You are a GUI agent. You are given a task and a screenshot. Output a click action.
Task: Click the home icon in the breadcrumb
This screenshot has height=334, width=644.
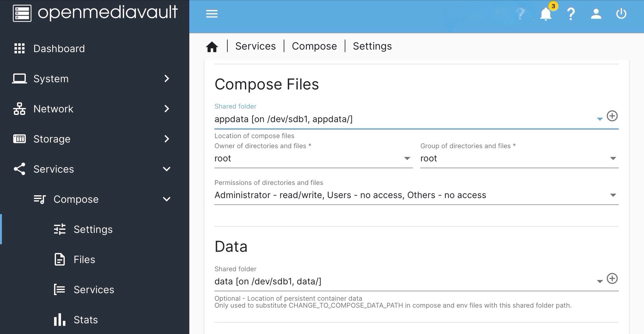pyautogui.click(x=212, y=47)
